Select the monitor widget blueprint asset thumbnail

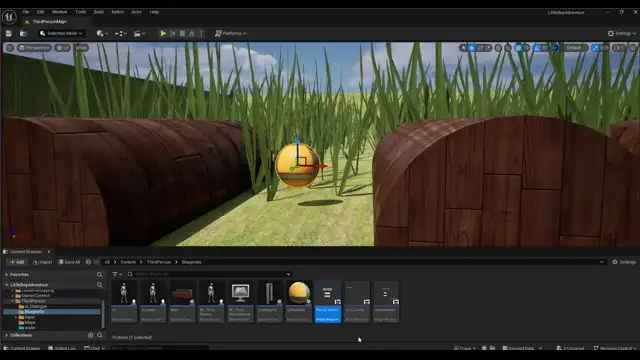240,293
